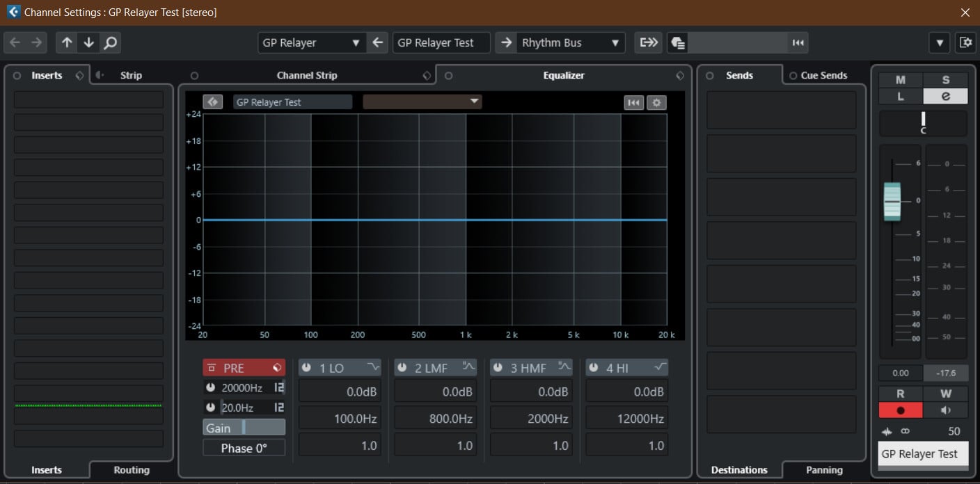Click the edit channel settings 'e' button
Viewport: 980px width, 484px height.
click(945, 97)
